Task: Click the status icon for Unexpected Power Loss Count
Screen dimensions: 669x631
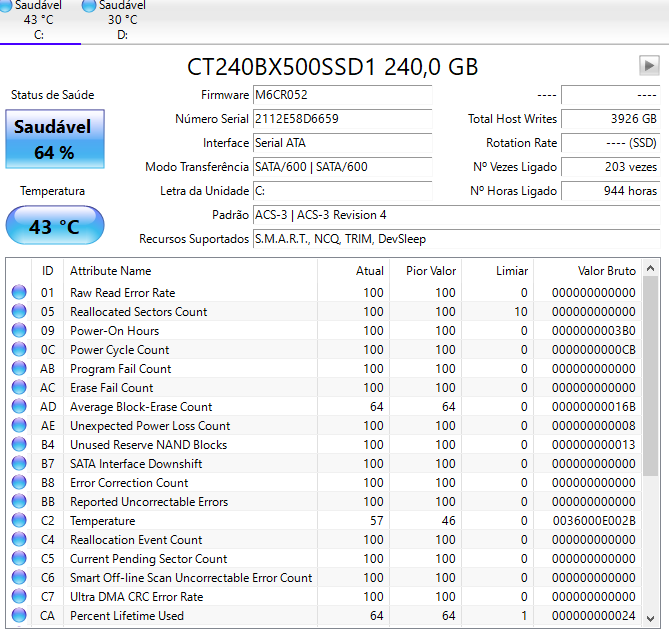Action: [19, 425]
